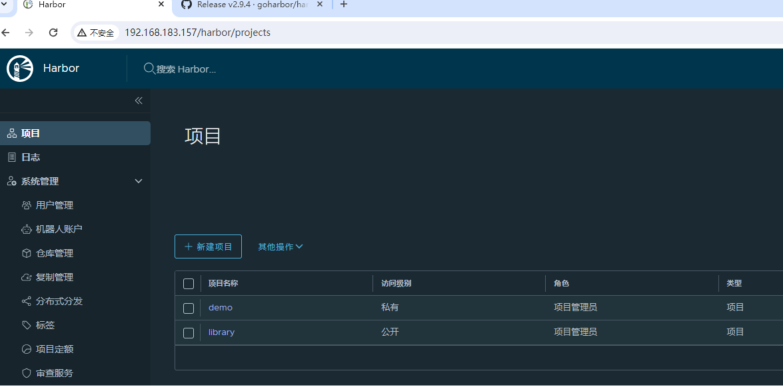The height and width of the screenshot is (386, 783).
Task: Open the tab list dropdown arrow
Action: coord(5,4)
